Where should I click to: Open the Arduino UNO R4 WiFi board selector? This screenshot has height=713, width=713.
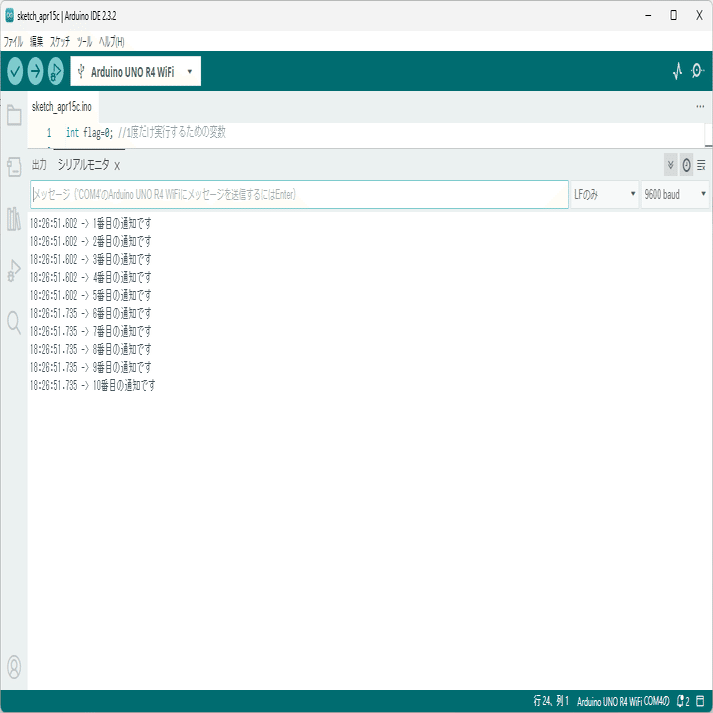point(136,71)
